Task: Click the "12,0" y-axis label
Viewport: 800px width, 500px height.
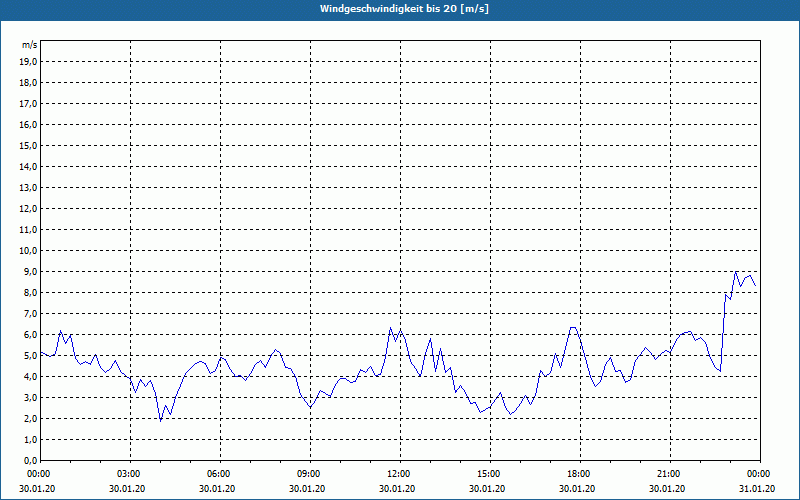Action: click(x=28, y=209)
